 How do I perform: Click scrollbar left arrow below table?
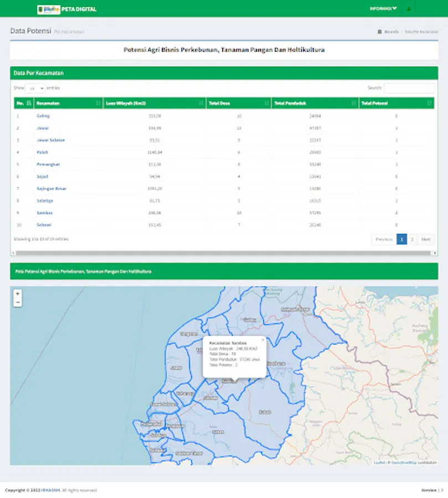pyautogui.click(x=13, y=253)
